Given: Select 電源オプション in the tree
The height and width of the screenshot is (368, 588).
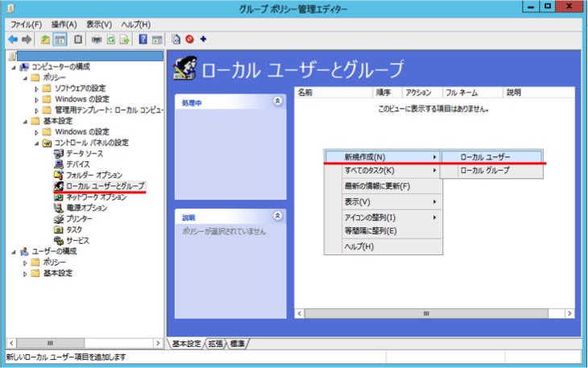Looking at the screenshot, I should tap(87, 208).
